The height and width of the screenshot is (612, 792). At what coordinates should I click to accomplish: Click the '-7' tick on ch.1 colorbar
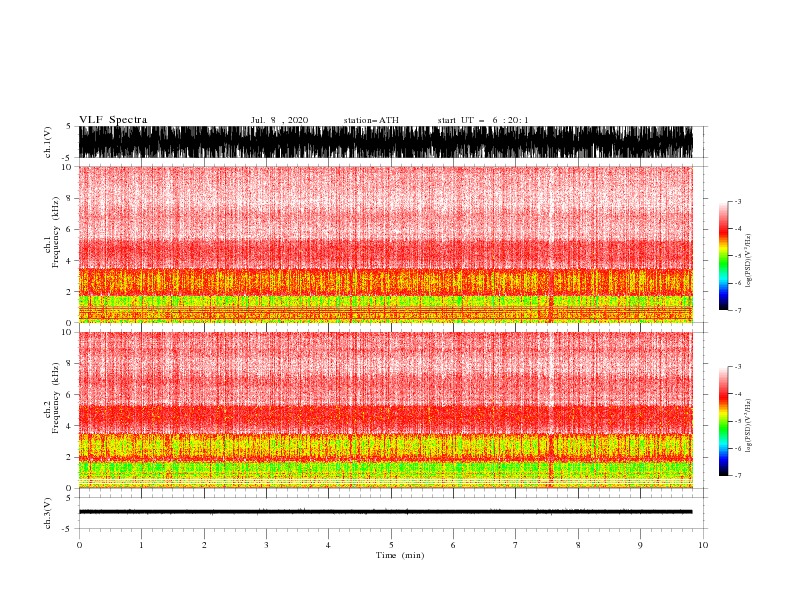737,310
